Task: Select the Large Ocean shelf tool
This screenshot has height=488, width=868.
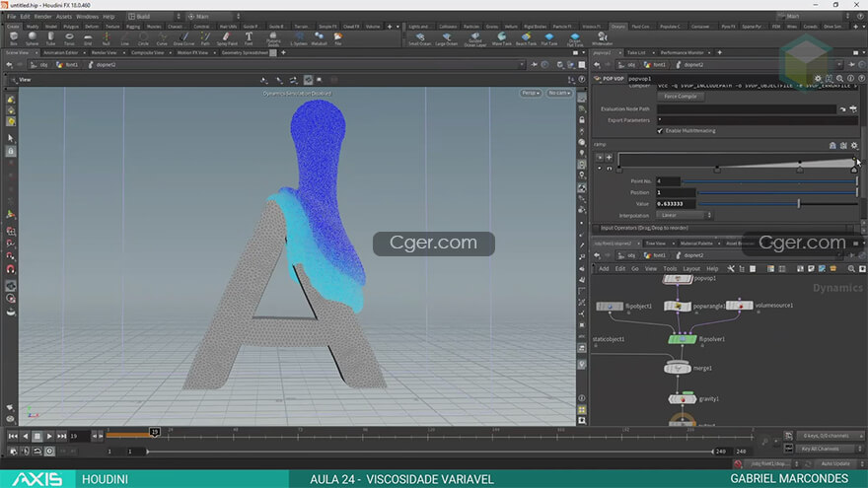Action: (446, 38)
